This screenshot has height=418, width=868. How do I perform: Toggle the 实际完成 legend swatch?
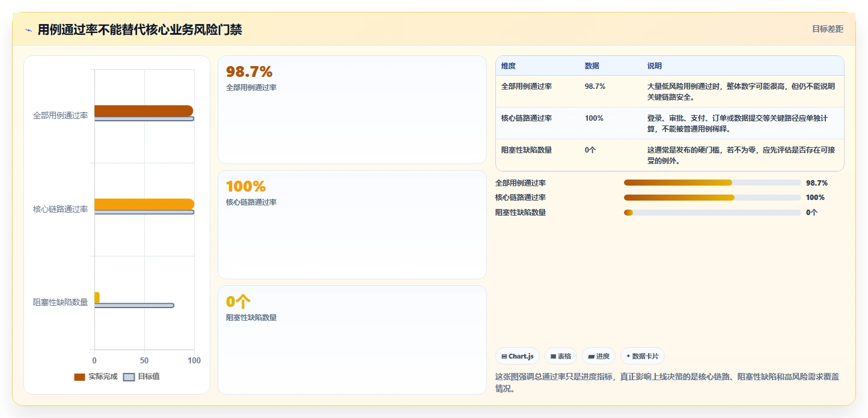pos(79,377)
